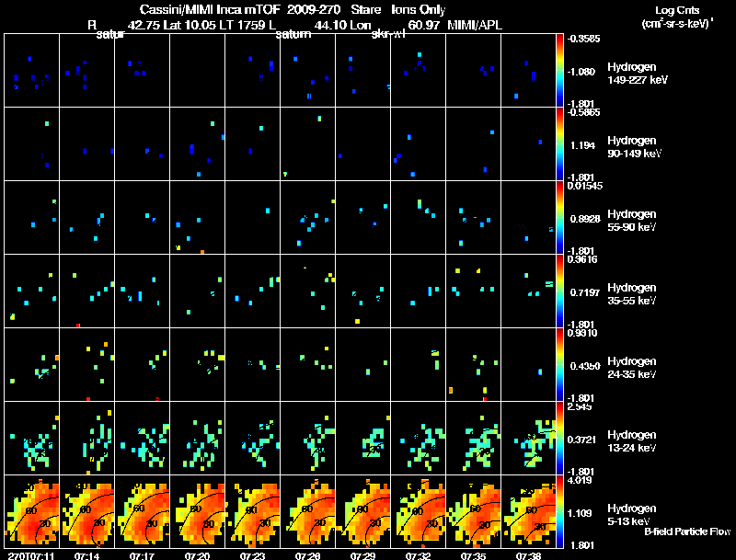Click the 5-13 keV image at 07:11
The width and height of the screenshot is (736, 560).
pyautogui.click(x=32, y=511)
